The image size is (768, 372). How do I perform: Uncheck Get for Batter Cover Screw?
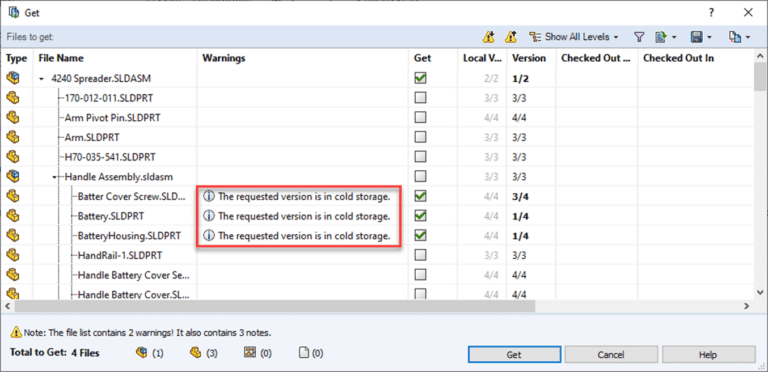pyautogui.click(x=420, y=196)
